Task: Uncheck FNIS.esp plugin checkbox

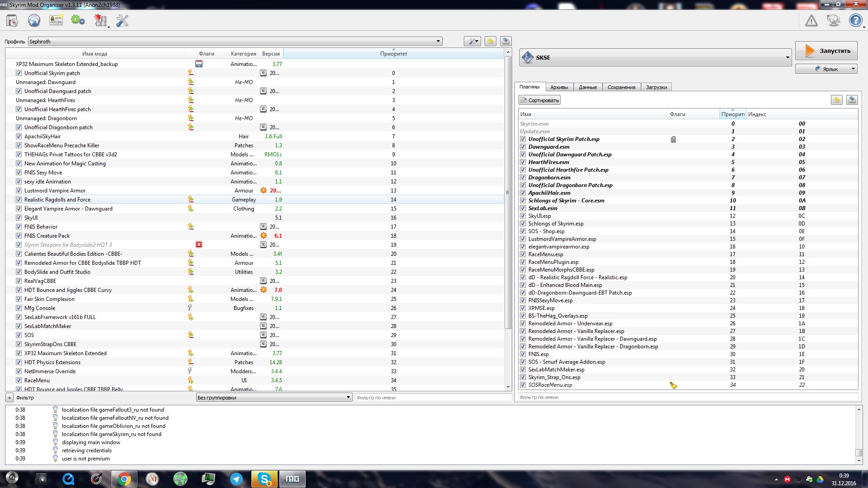Action: [523, 354]
